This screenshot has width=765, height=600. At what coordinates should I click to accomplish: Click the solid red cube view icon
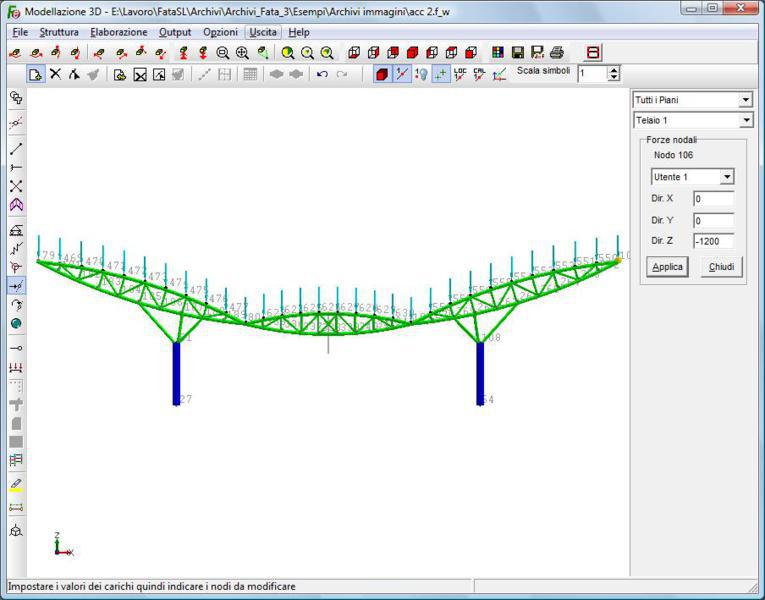pos(412,53)
